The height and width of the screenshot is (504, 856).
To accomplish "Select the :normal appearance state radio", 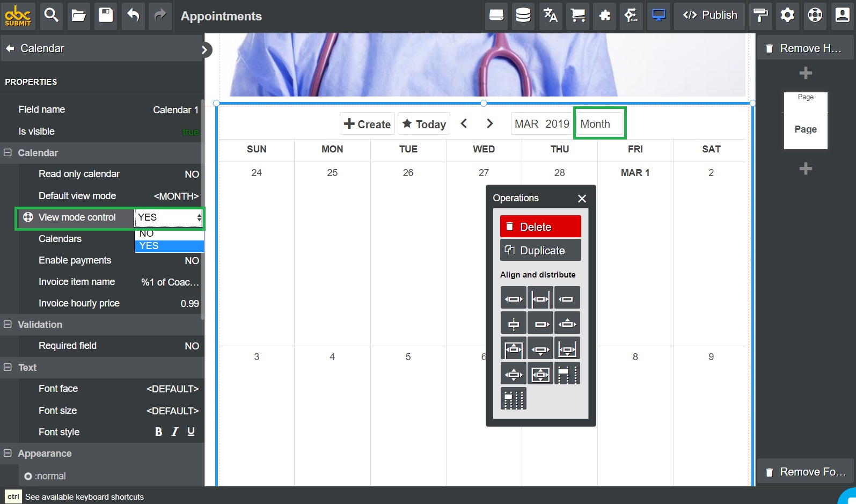I will (28, 476).
